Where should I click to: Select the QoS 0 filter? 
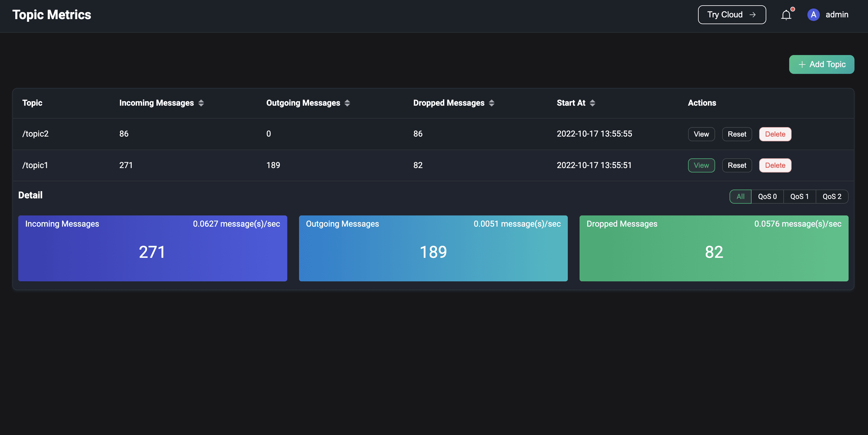coord(767,197)
